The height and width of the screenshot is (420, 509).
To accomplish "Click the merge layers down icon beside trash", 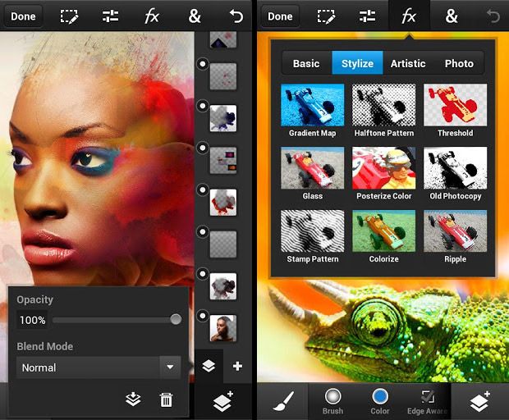I will tap(133, 399).
